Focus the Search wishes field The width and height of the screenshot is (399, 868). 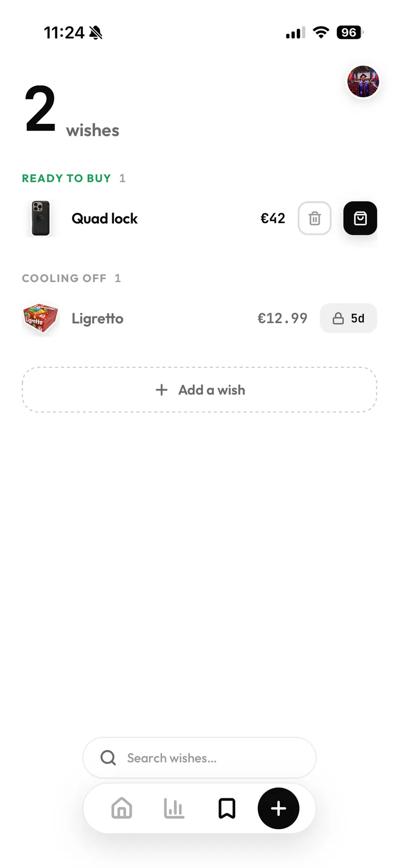click(x=199, y=758)
